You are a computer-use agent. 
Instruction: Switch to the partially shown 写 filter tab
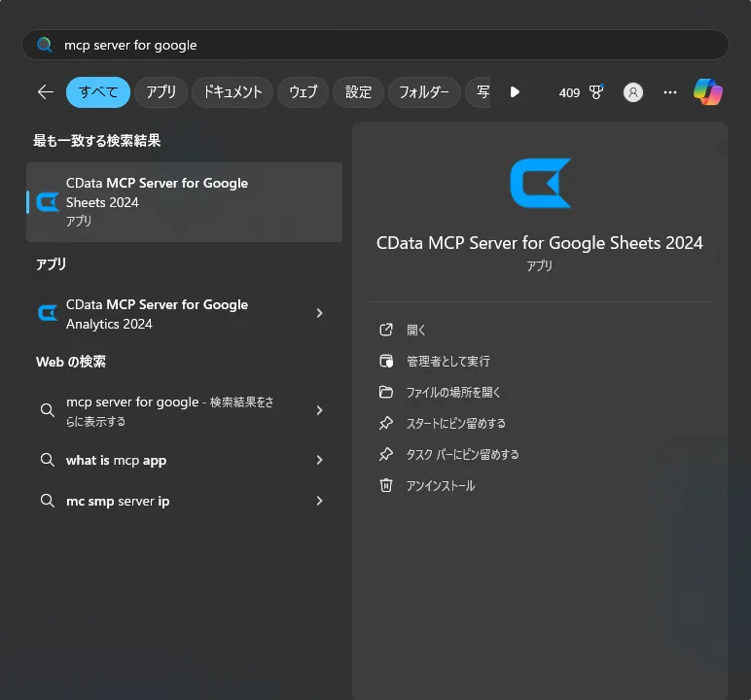click(479, 92)
